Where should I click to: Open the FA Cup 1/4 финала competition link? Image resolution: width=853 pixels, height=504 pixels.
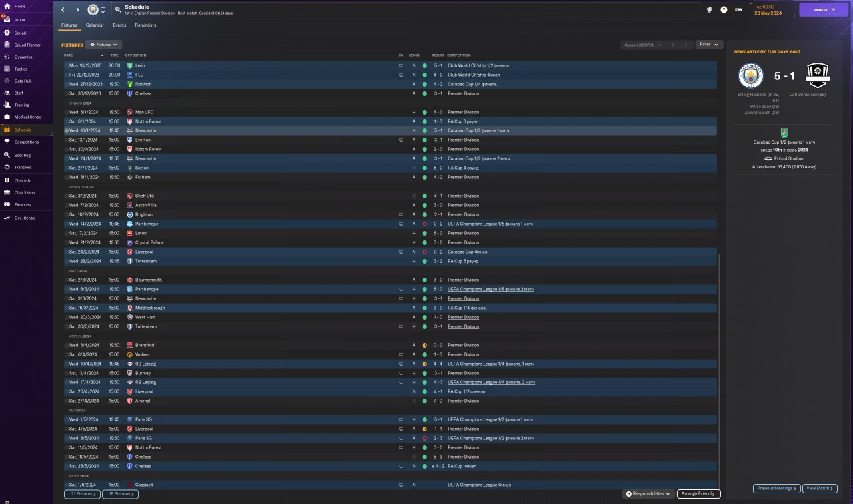[x=467, y=308]
